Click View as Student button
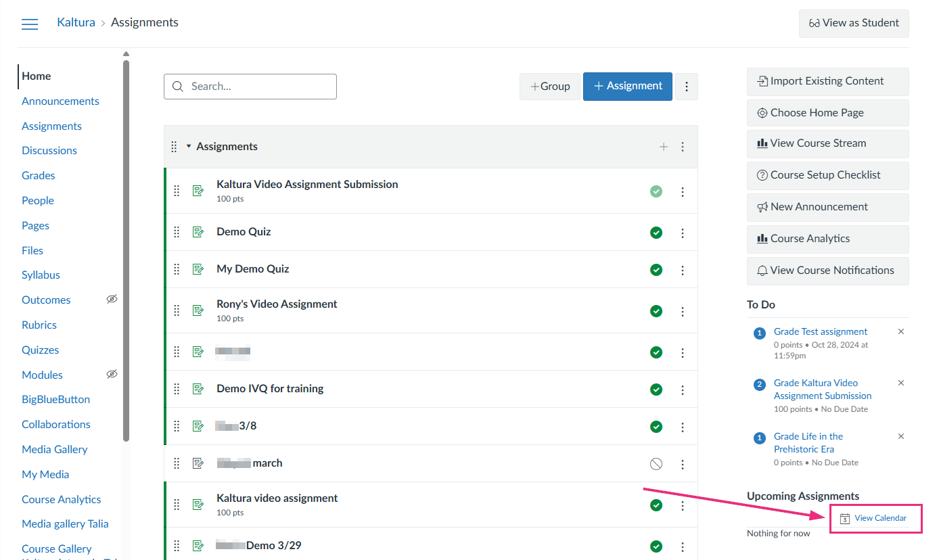This screenshot has height=560, width=939. coord(854,23)
